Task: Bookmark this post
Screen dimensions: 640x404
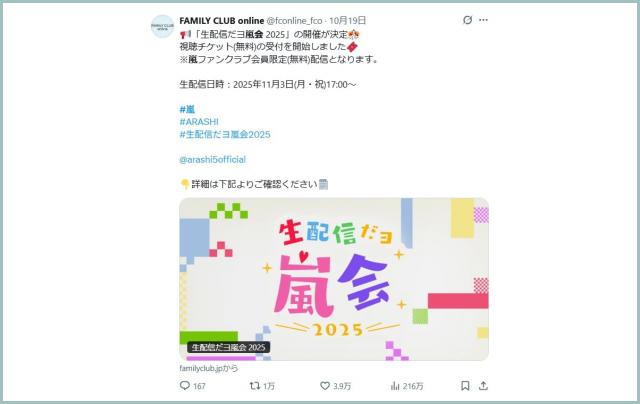Action: [465, 386]
